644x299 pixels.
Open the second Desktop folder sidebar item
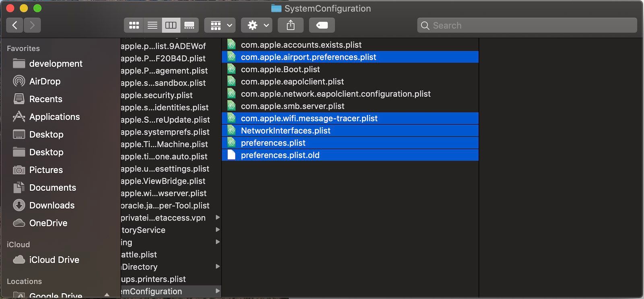pos(38,152)
